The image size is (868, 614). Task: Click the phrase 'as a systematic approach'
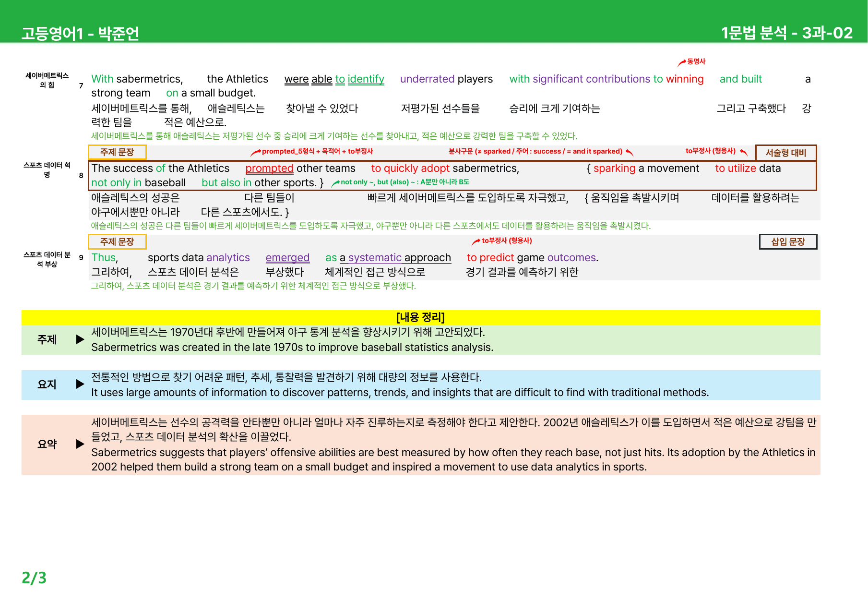(388, 258)
